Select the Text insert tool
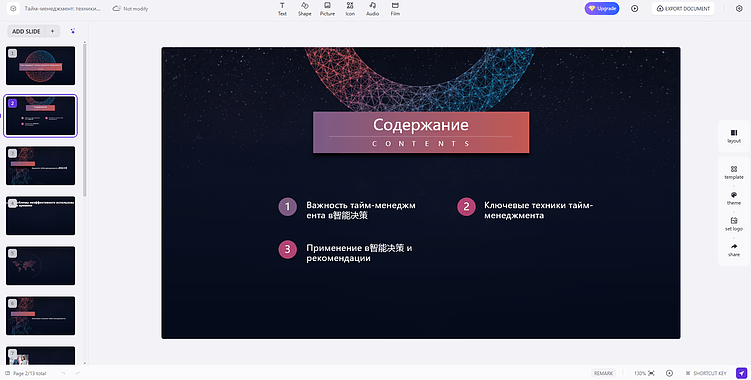This screenshot has width=751, height=380. (282, 9)
